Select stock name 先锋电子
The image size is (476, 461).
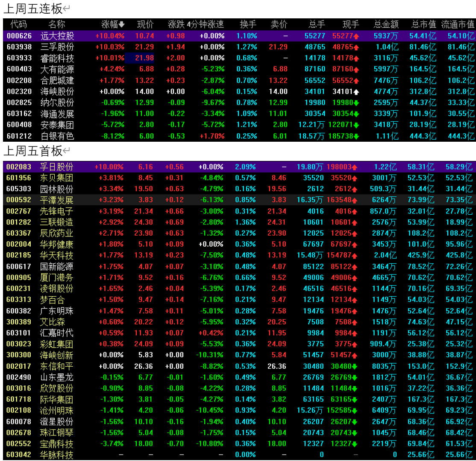tap(56, 211)
